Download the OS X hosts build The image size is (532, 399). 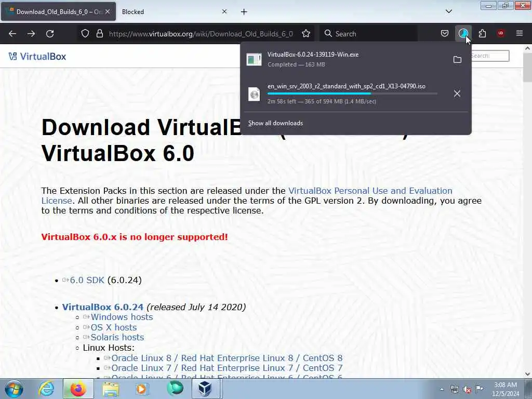(x=113, y=327)
